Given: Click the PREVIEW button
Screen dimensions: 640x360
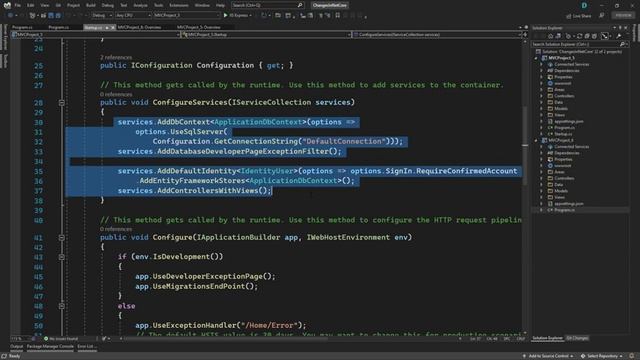Looking at the screenshot, I should click(x=623, y=16).
